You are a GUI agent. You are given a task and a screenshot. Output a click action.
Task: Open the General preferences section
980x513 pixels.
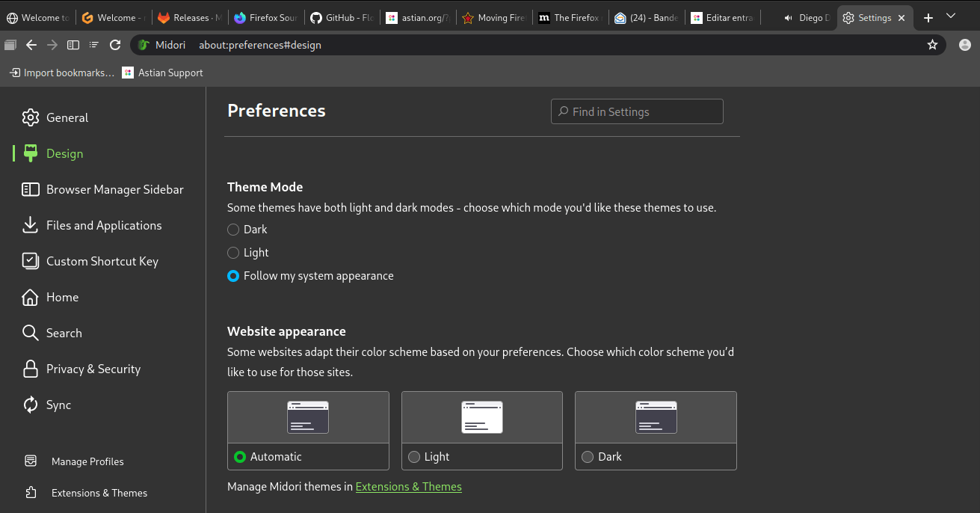67,117
